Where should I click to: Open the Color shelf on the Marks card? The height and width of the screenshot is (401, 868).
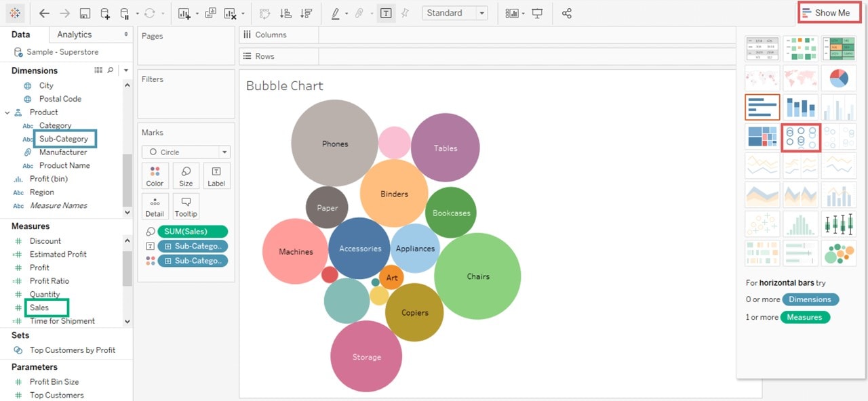[155, 175]
